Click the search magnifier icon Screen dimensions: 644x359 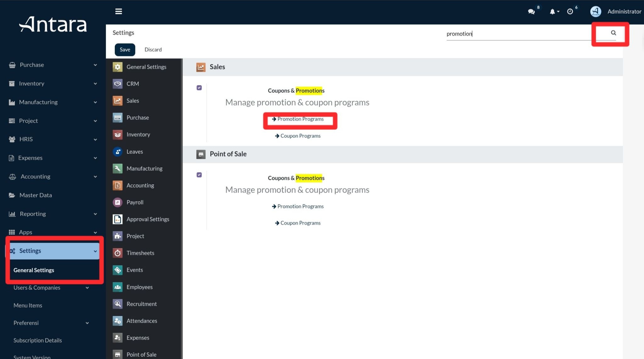[x=613, y=33]
